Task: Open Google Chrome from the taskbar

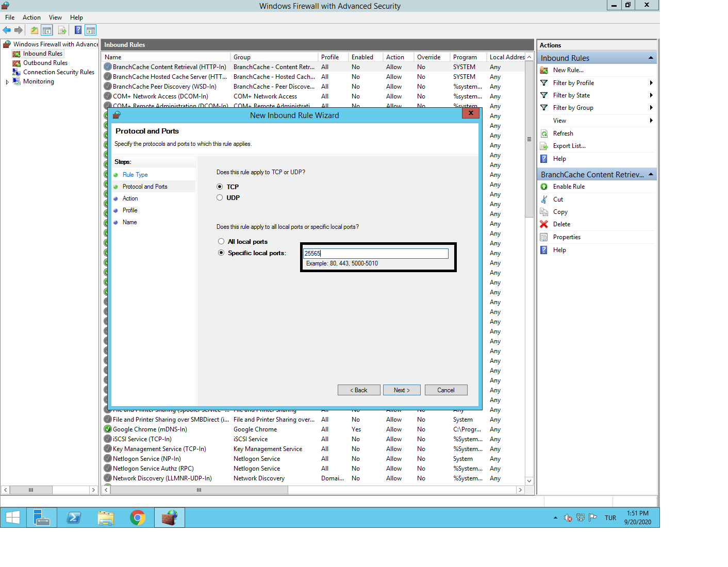Action: (138, 518)
